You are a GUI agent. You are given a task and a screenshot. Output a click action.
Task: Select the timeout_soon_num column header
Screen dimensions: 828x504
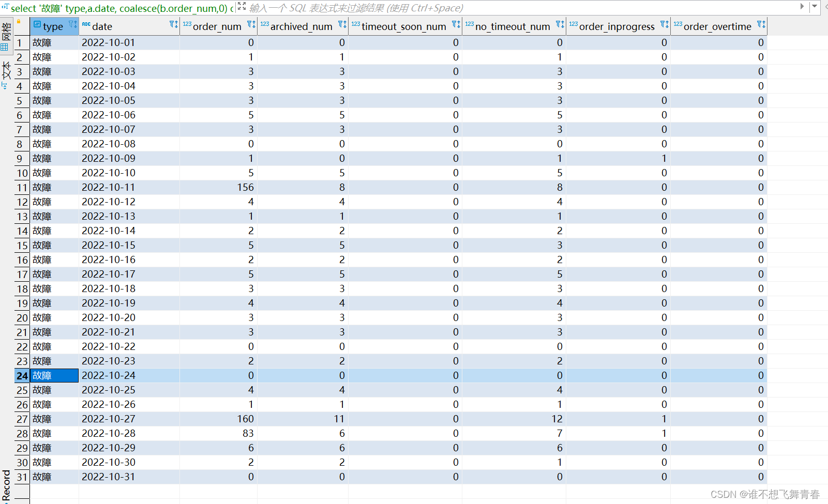405,26
